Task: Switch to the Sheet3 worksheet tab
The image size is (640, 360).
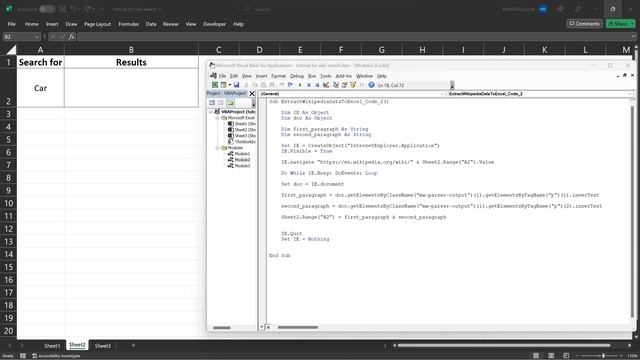Action: click(103, 346)
